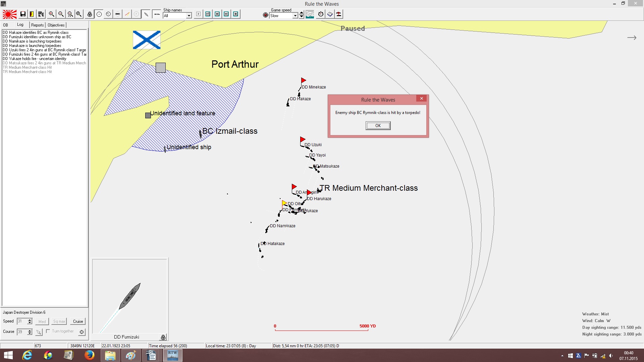Open the Ship names dropdown
Image resolution: width=644 pixels, height=362 pixels.
click(177, 16)
